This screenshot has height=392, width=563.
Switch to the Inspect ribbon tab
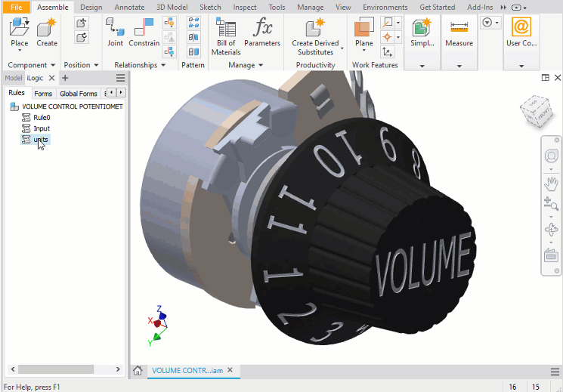tap(244, 7)
